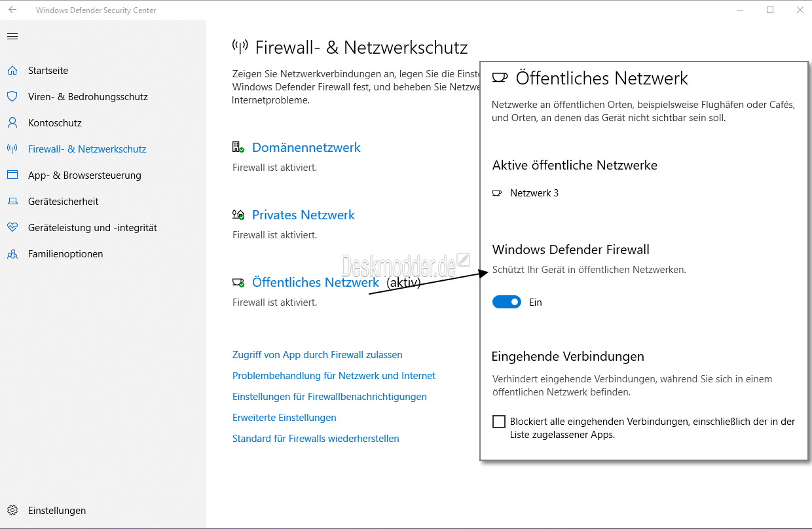The height and width of the screenshot is (529, 812).
Task: Open the Domänennetzwerk settings link
Action: point(306,148)
